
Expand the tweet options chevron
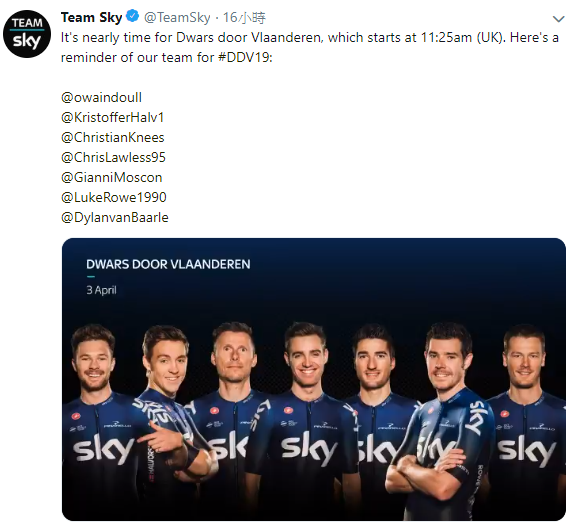pos(558,19)
